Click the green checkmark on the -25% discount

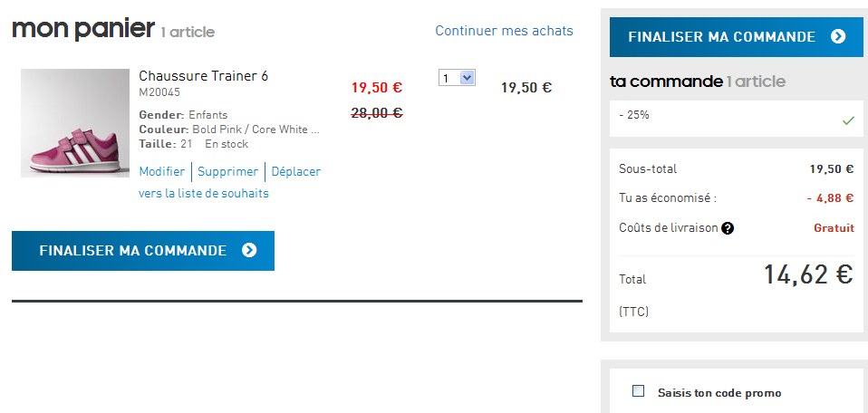(847, 120)
